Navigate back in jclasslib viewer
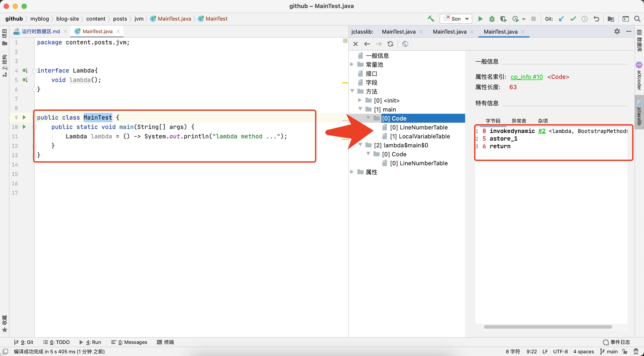644x356 pixels. 367,44
